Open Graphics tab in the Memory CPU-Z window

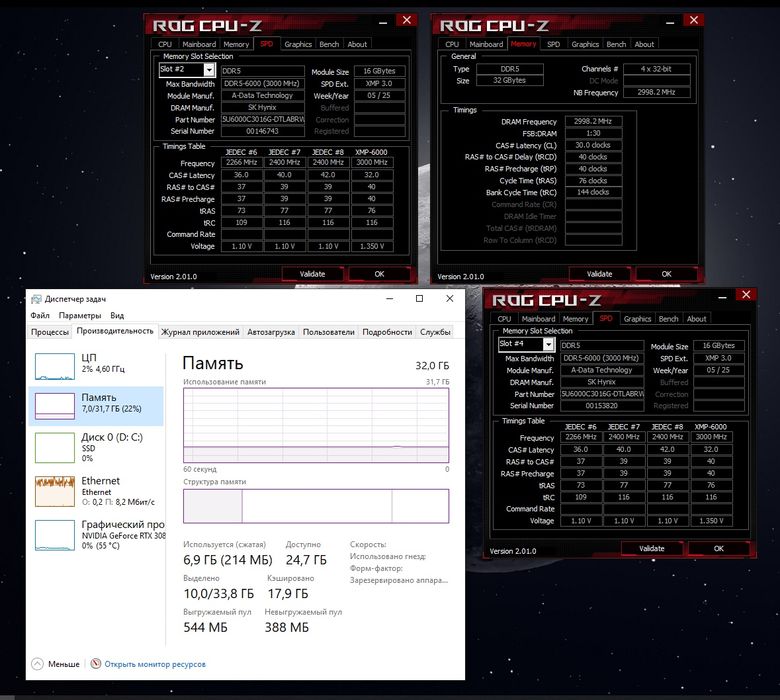[585, 44]
